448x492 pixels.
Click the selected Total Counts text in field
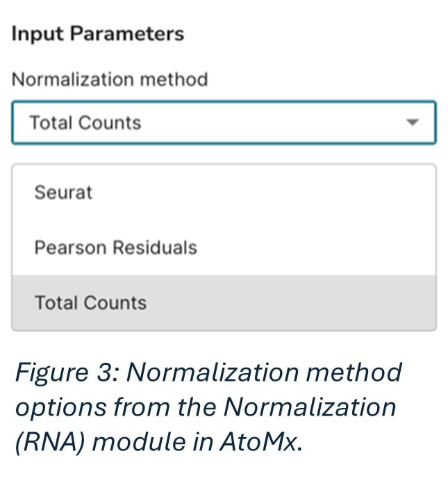point(85,122)
